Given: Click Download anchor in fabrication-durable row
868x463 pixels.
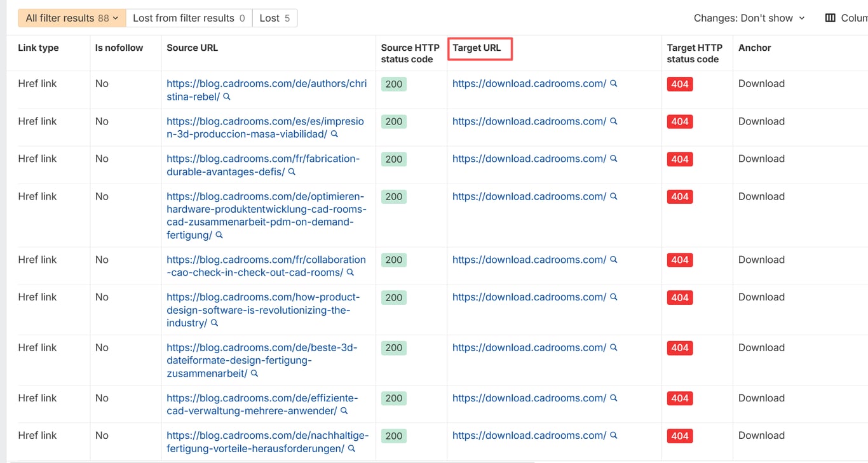Looking at the screenshot, I should pyautogui.click(x=761, y=159).
